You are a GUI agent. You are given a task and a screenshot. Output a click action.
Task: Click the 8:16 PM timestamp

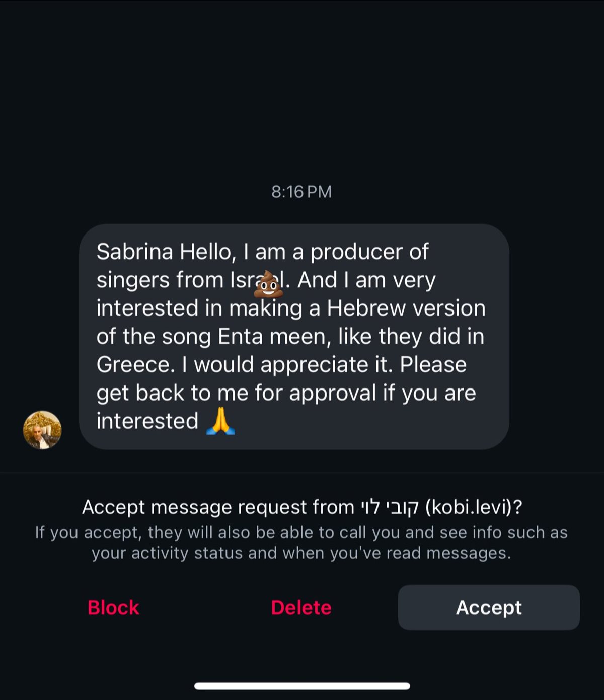(301, 192)
